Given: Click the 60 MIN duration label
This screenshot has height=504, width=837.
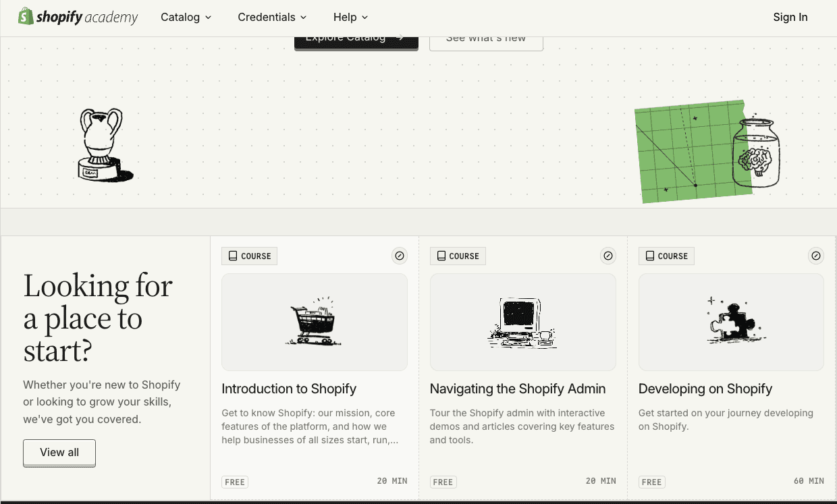Looking at the screenshot, I should 809,481.
